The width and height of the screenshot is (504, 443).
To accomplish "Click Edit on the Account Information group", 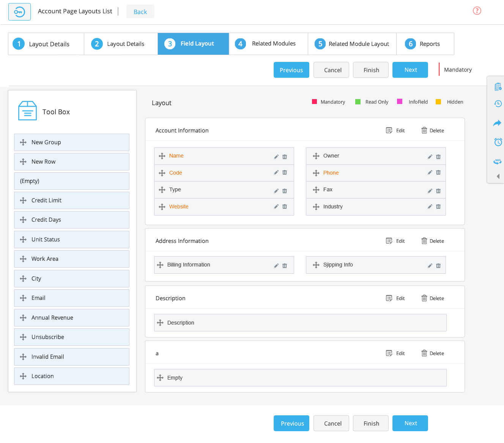I will [395, 130].
